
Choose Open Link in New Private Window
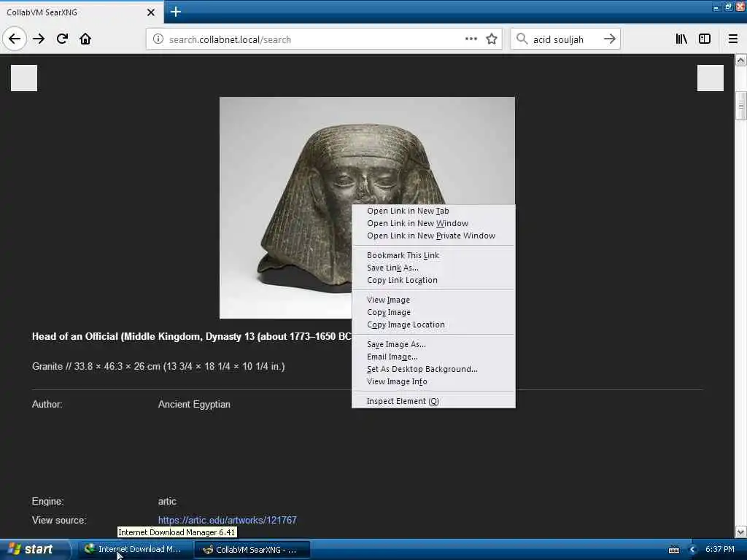[433, 236]
